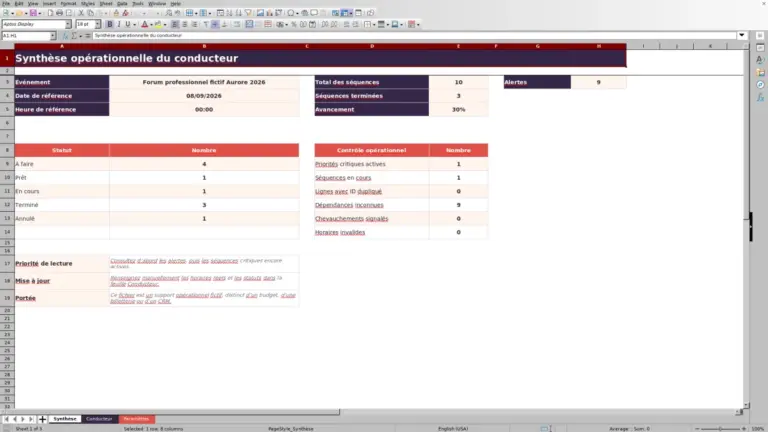
Task: Open the Data menu
Action: pos(122,3)
